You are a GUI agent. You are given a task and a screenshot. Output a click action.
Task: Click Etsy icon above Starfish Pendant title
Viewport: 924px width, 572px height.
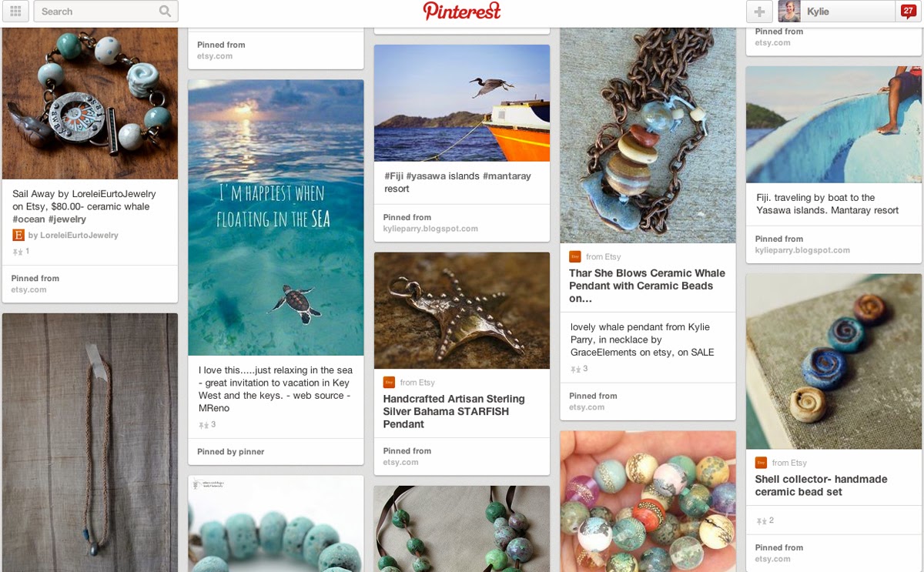389,382
